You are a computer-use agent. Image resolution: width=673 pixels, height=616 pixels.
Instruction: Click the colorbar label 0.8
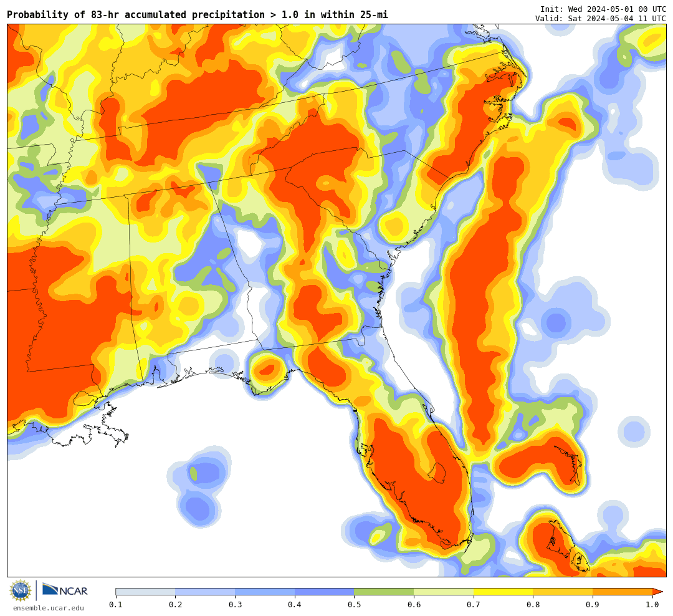533,605
